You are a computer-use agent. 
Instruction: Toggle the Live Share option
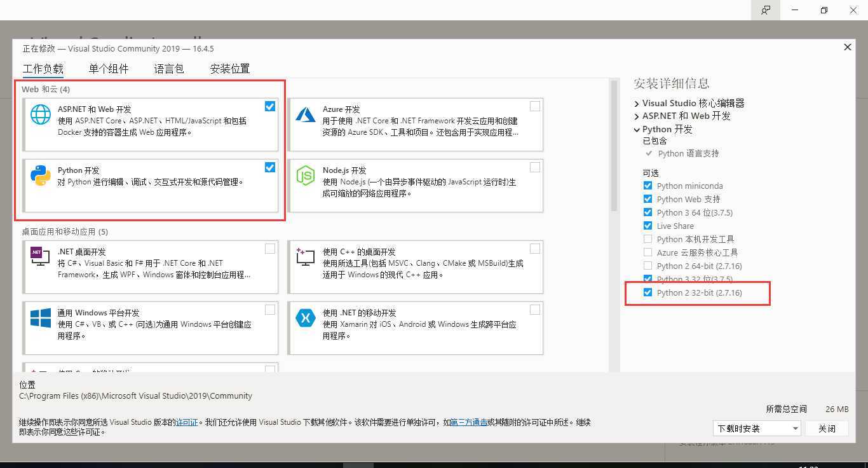[x=648, y=226]
